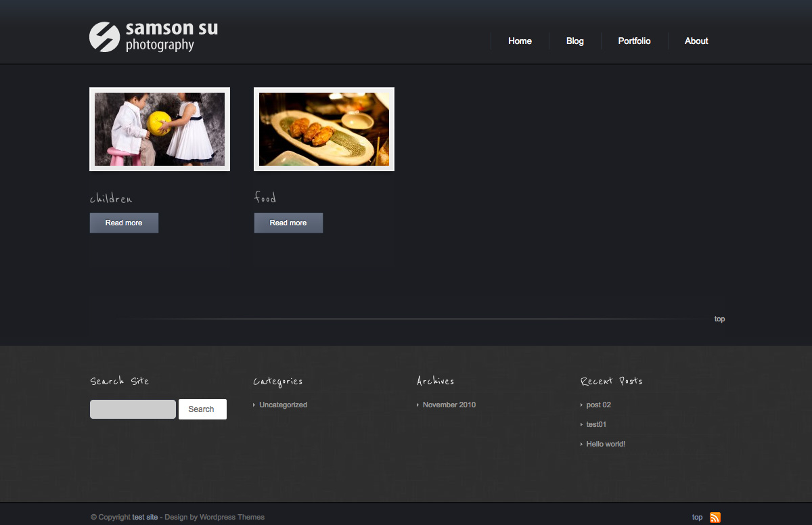812x525 pixels.
Task: Click the Categories heading
Action: point(278,382)
